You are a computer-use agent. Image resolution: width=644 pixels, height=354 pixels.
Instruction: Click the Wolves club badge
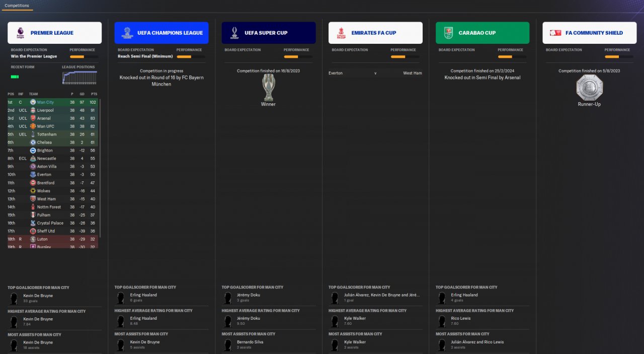pyautogui.click(x=33, y=191)
